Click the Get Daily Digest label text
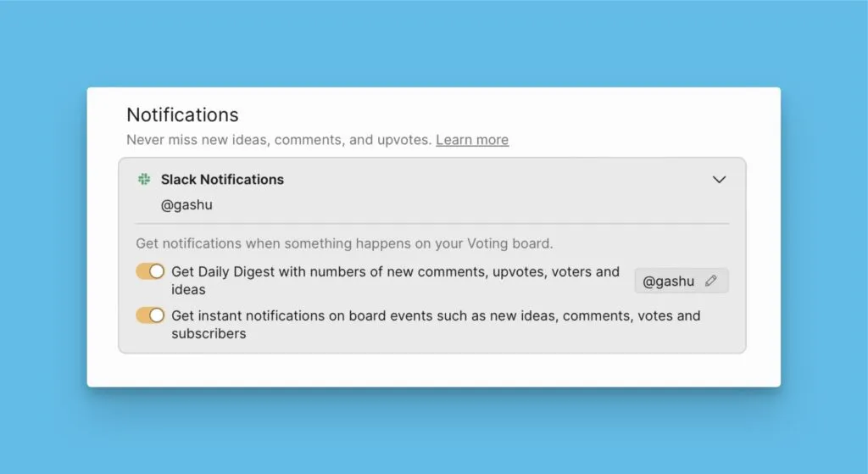Screen dimensions: 868x474 tap(395, 272)
